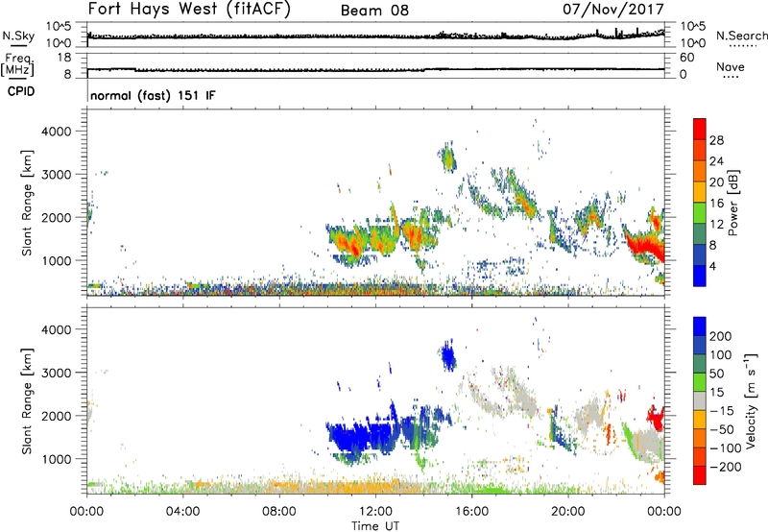Pick the light green 12–16 dB power bar segment

[x=700, y=213]
